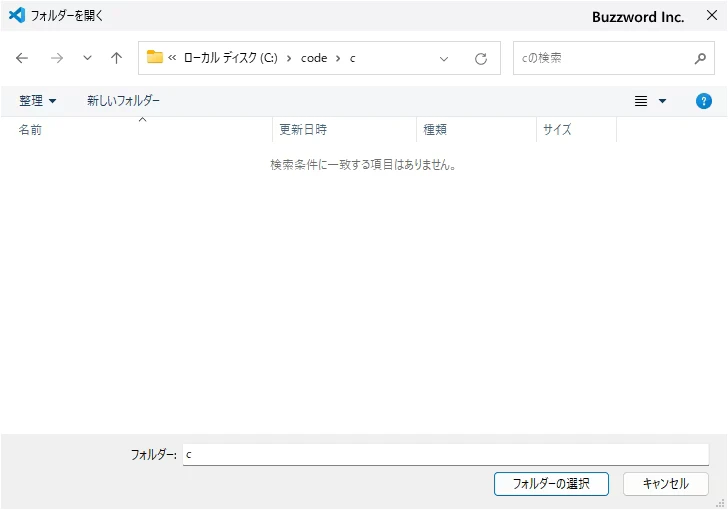
Task: Open the recent locations chevron
Action: 87,58
